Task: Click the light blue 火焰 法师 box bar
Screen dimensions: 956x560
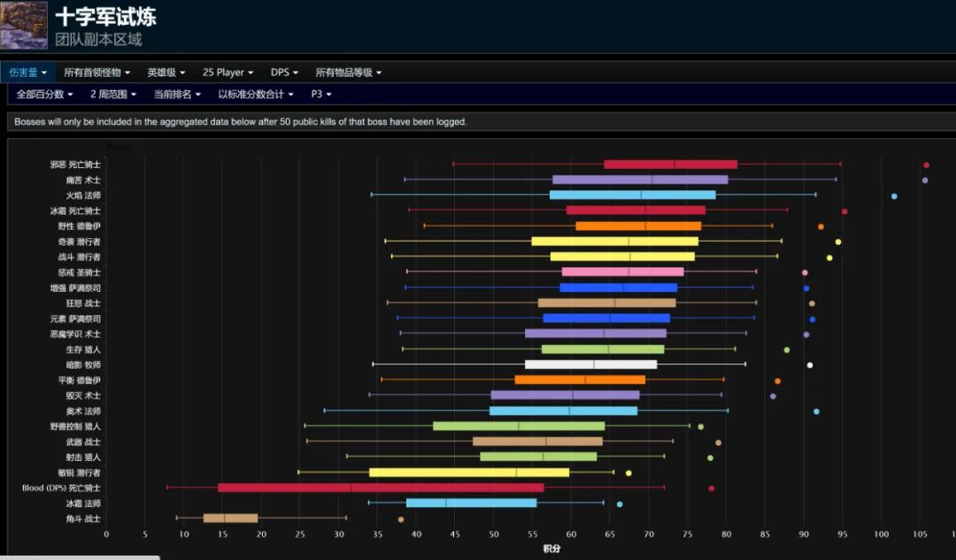Action: (633, 195)
